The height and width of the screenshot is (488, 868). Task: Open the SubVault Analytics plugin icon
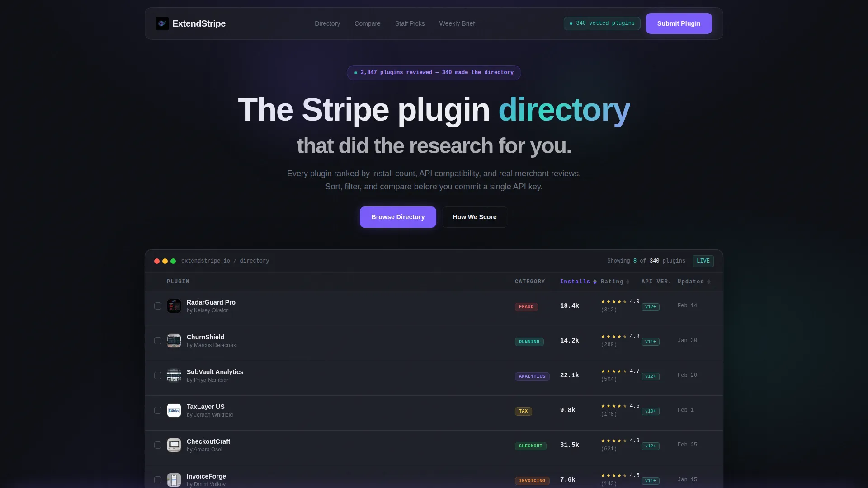click(174, 375)
